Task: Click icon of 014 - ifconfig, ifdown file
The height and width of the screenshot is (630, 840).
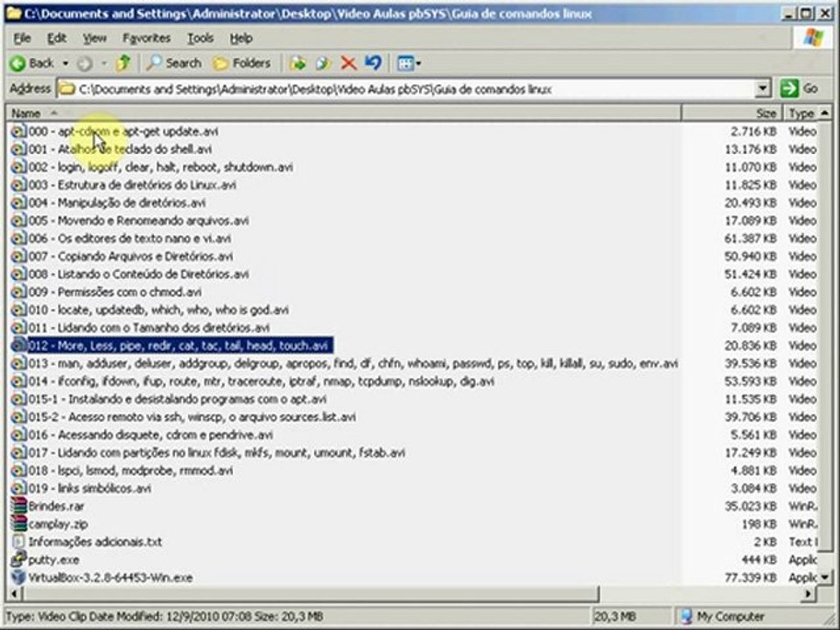Action: coord(18,381)
